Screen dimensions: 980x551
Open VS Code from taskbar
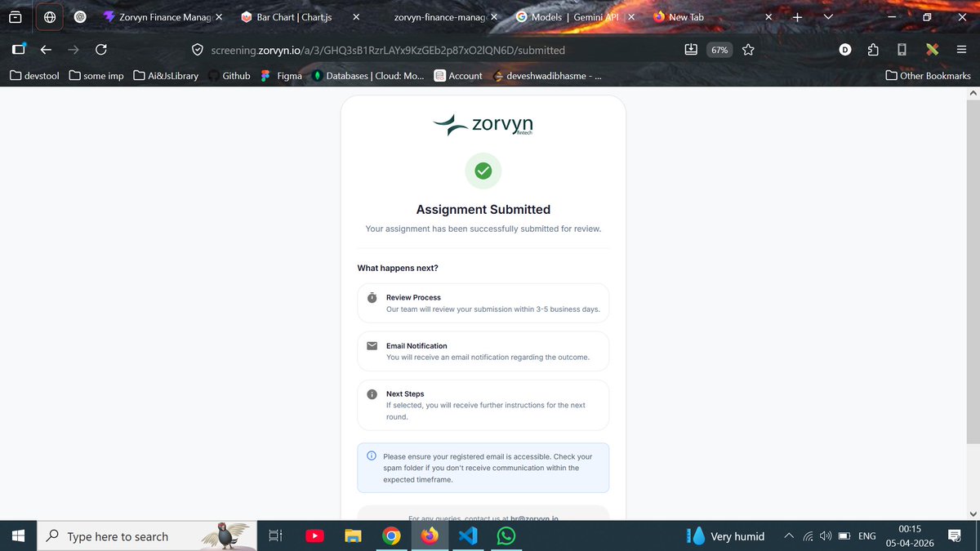click(468, 536)
